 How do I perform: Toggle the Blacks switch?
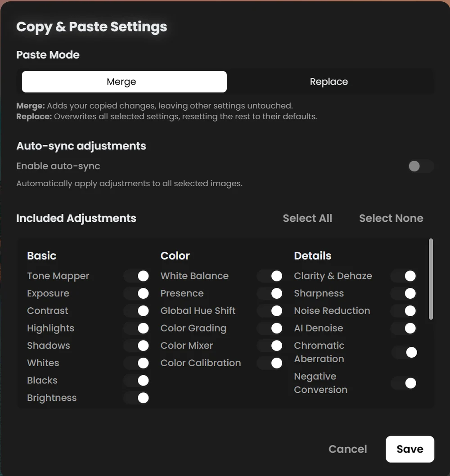pos(136,380)
